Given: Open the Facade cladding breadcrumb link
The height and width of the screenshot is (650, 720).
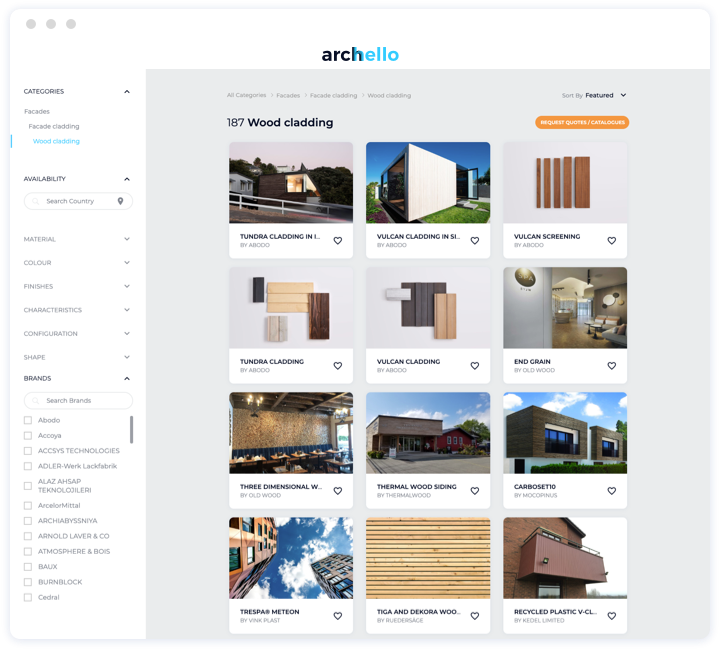Looking at the screenshot, I should (x=333, y=95).
